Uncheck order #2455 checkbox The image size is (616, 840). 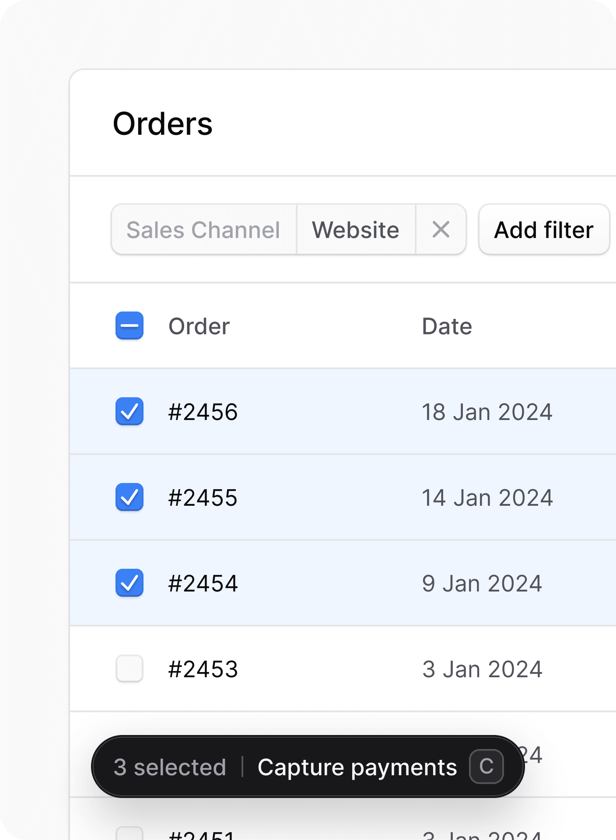(x=129, y=497)
